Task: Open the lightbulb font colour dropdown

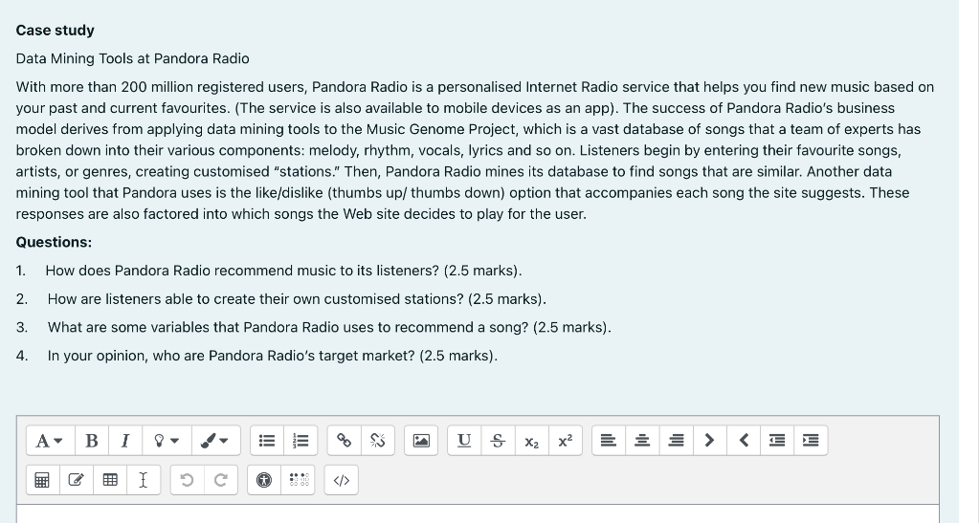Action: tap(167, 441)
